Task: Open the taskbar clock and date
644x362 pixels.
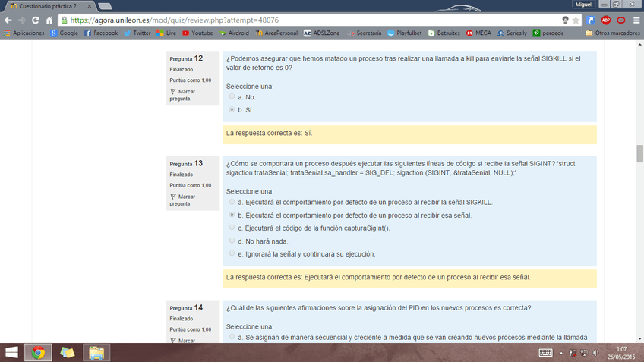Action: click(621, 353)
